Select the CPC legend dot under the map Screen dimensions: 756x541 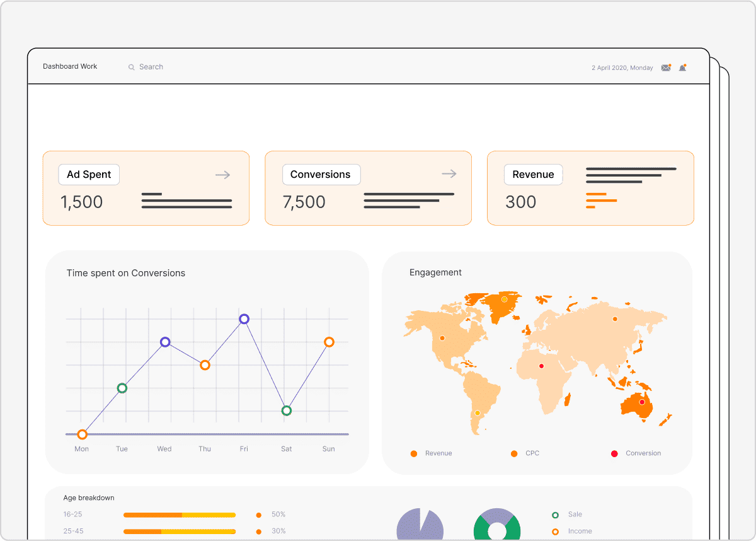coord(514,453)
